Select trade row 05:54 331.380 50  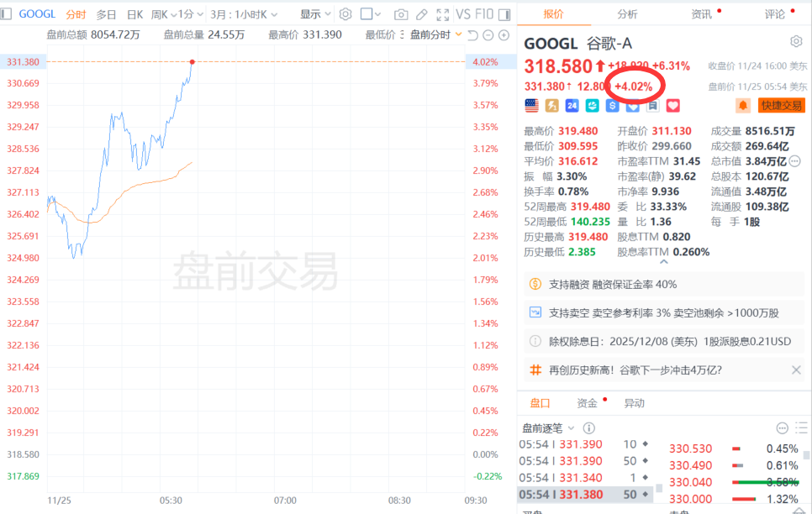click(585, 495)
